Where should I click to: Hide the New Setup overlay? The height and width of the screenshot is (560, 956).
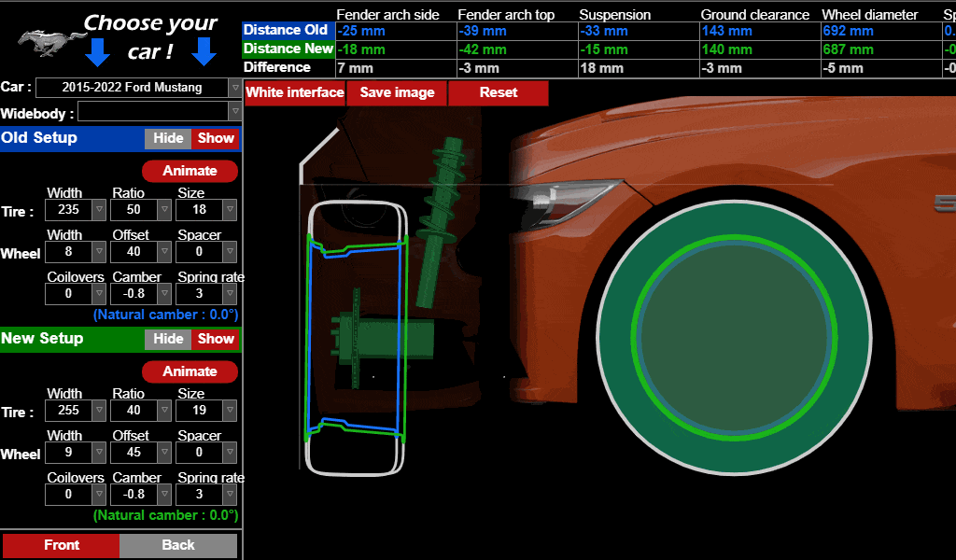[x=168, y=339]
